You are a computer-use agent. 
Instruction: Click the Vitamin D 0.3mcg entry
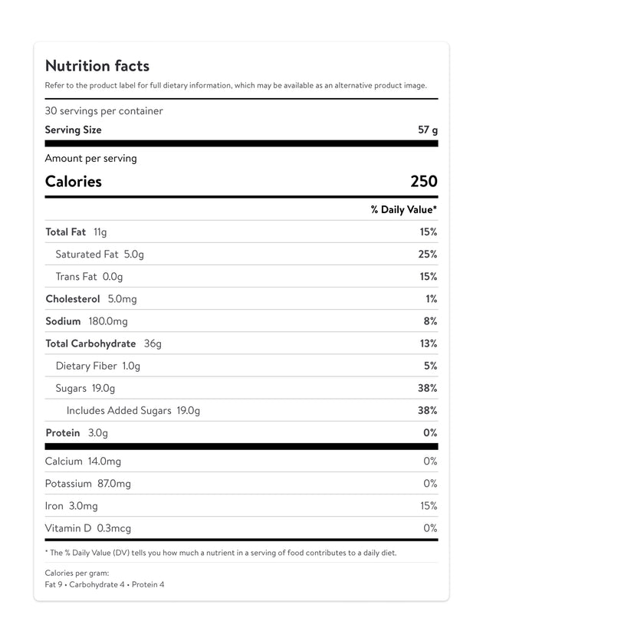(x=88, y=528)
